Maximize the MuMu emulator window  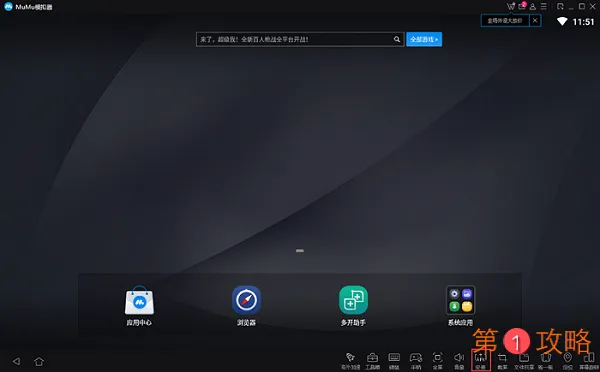(x=582, y=7)
